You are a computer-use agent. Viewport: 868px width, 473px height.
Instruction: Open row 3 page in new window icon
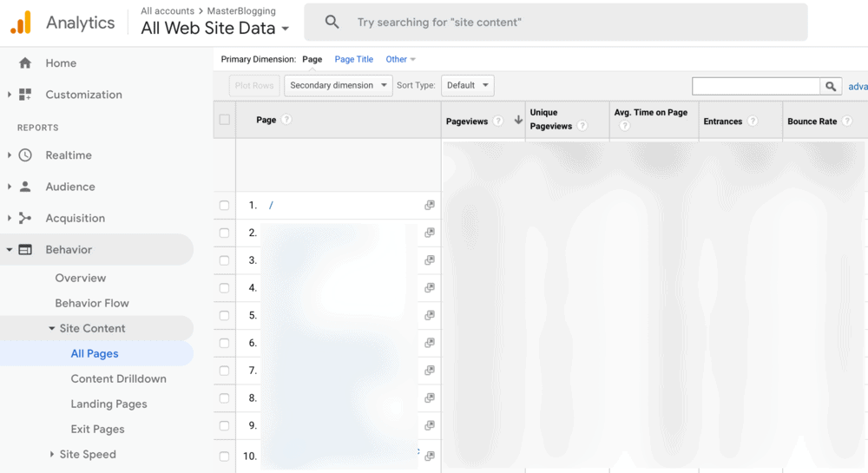coord(429,260)
